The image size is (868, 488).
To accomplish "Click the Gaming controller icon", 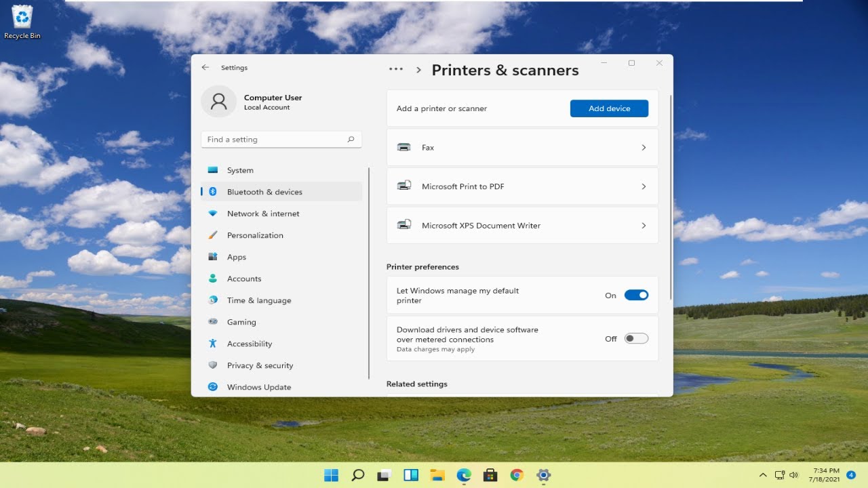I will click(213, 322).
